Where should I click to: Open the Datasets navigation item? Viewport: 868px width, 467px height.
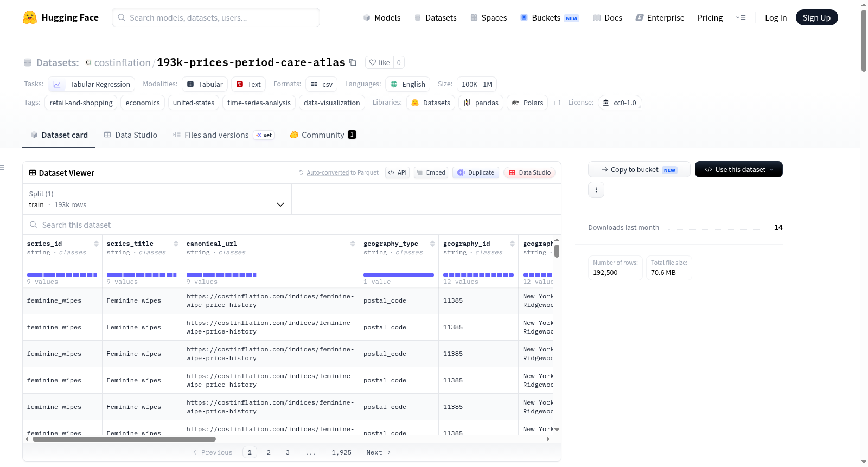[x=435, y=17]
